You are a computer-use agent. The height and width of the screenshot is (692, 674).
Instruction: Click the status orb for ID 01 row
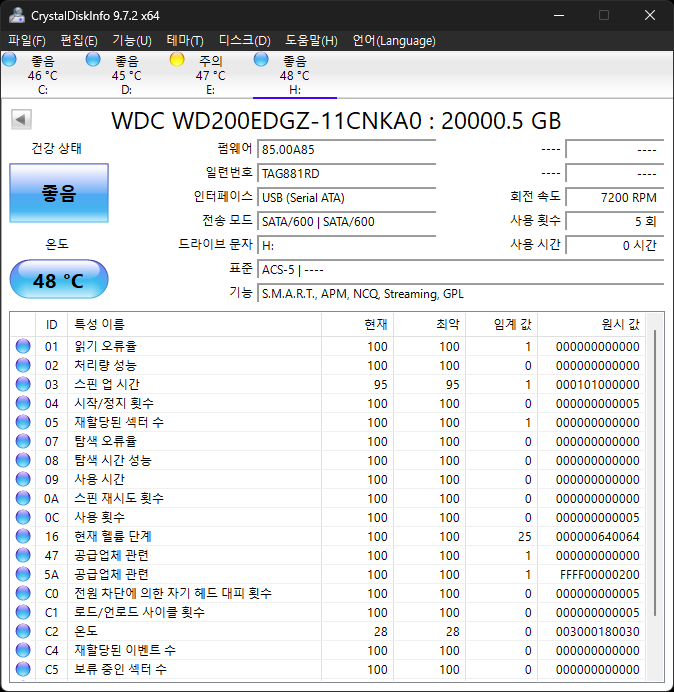coord(23,346)
